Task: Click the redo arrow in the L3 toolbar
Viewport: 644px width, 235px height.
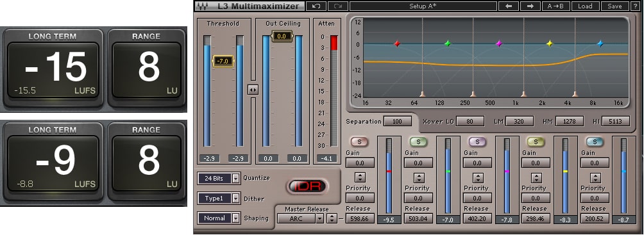Action: point(338,6)
